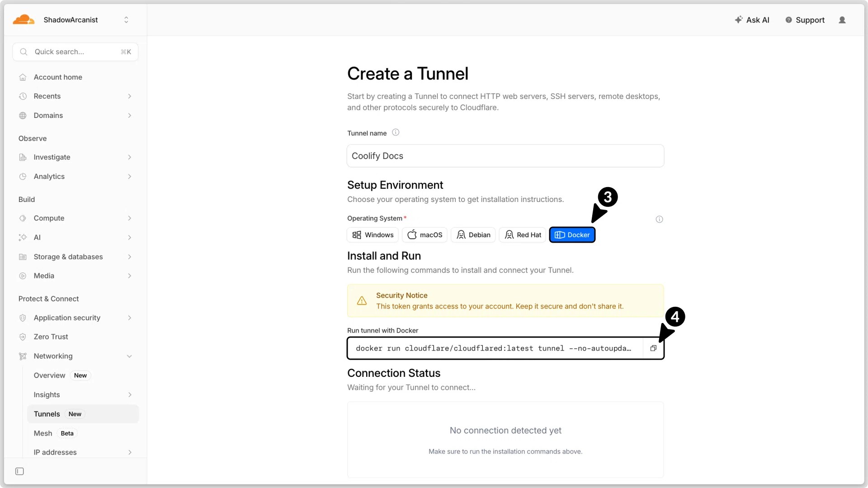Click the 'Security Notice' title
The width and height of the screenshot is (868, 488).
pyautogui.click(x=402, y=296)
